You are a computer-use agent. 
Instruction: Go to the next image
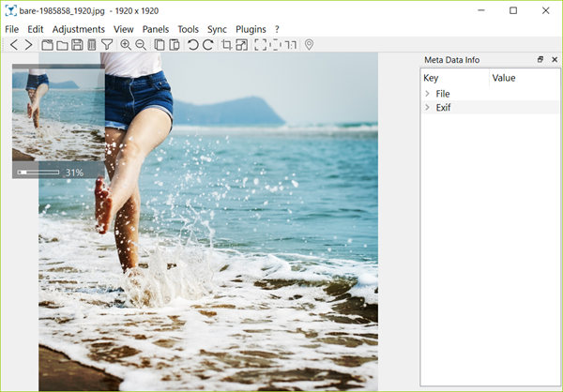pos(28,45)
